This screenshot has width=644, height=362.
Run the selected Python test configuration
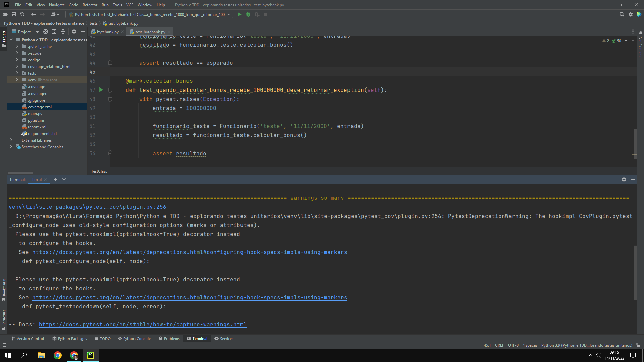tap(239, 14)
